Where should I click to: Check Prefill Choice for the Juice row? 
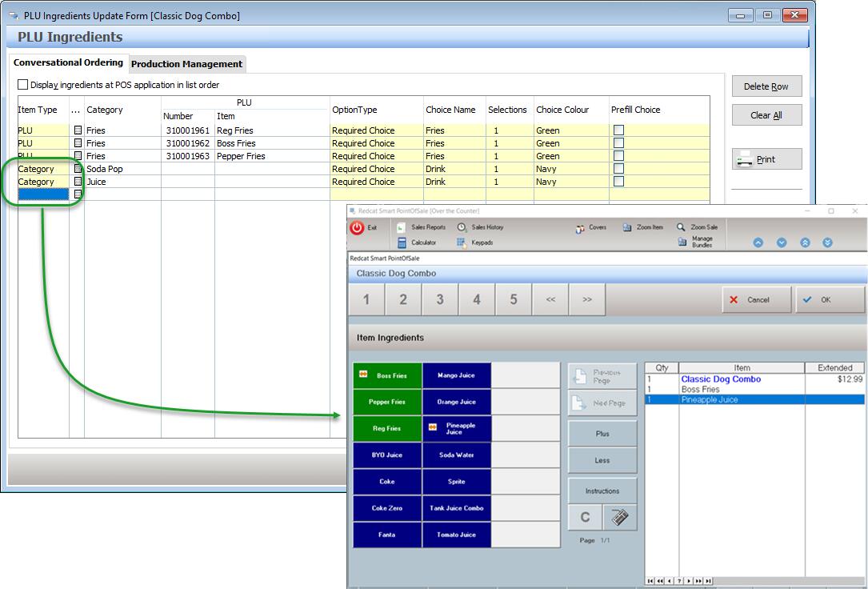click(x=618, y=182)
